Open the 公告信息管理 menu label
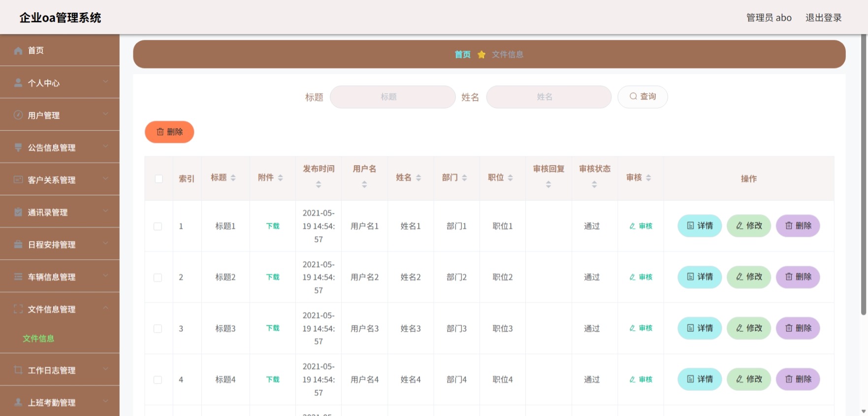The image size is (868, 416). pos(52,148)
